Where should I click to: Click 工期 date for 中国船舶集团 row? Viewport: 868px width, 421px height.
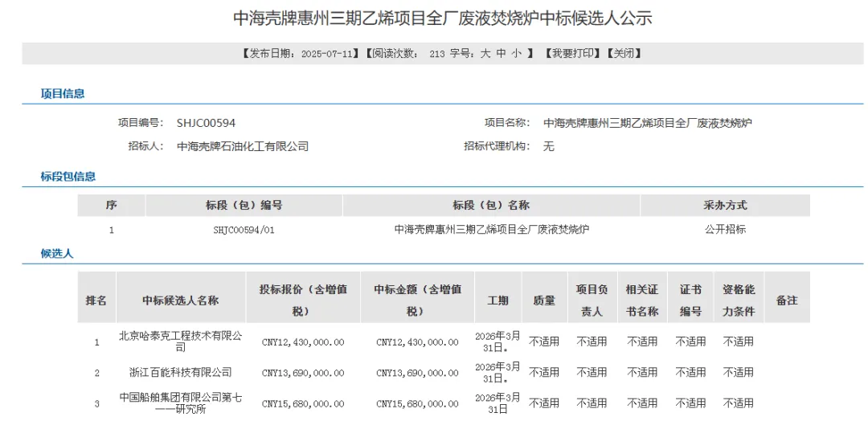(497, 403)
